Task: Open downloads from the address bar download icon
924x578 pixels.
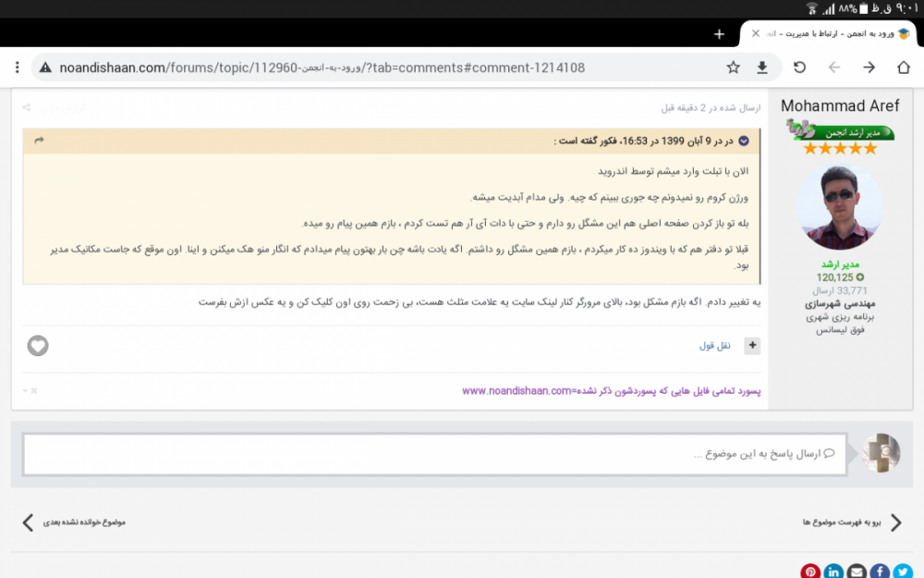Action: click(761, 67)
